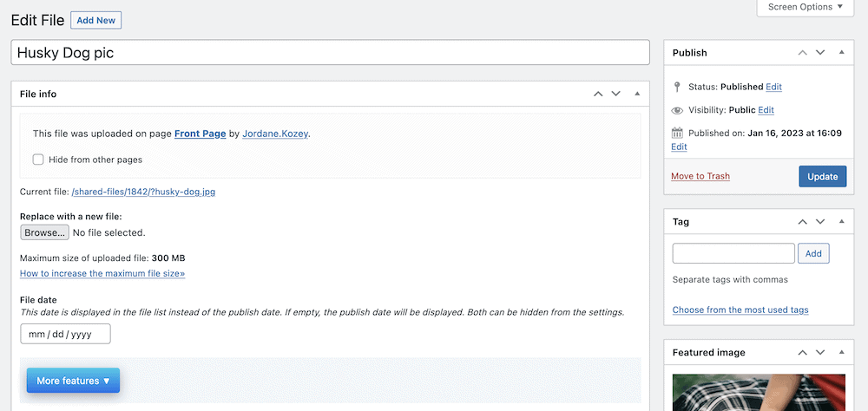The width and height of the screenshot is (868, 411).
Task: Click Browse to choose a file
Action: click(x=44, y=233)
